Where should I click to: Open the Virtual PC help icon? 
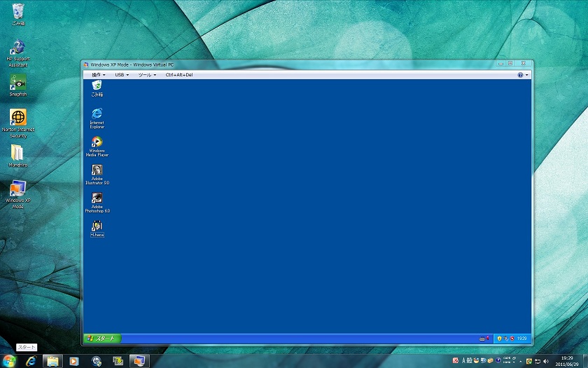(520, 75)
